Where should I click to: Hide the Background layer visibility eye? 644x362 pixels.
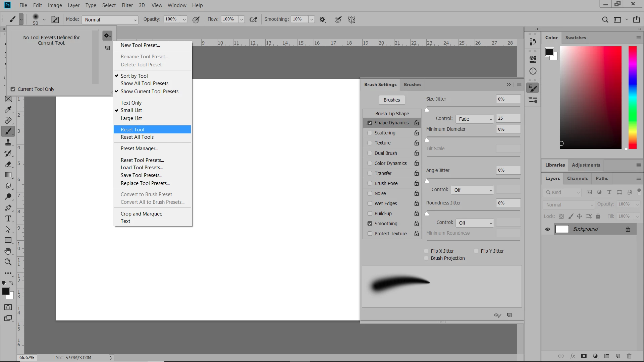pyautogui.click(x=547, y=229)
